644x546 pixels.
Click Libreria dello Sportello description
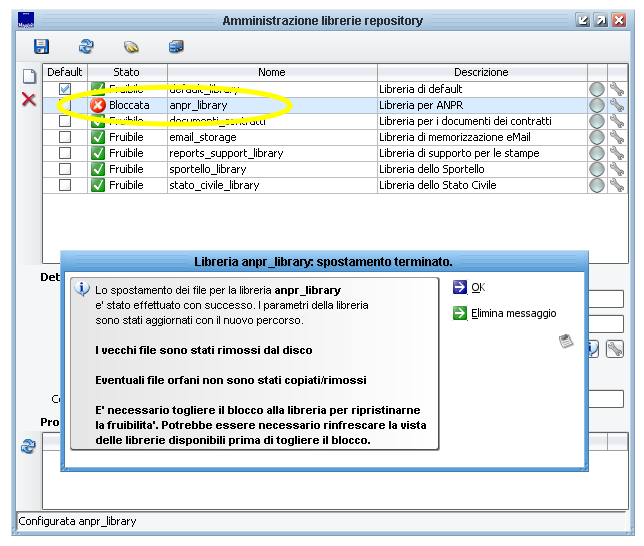pos(432,169)
